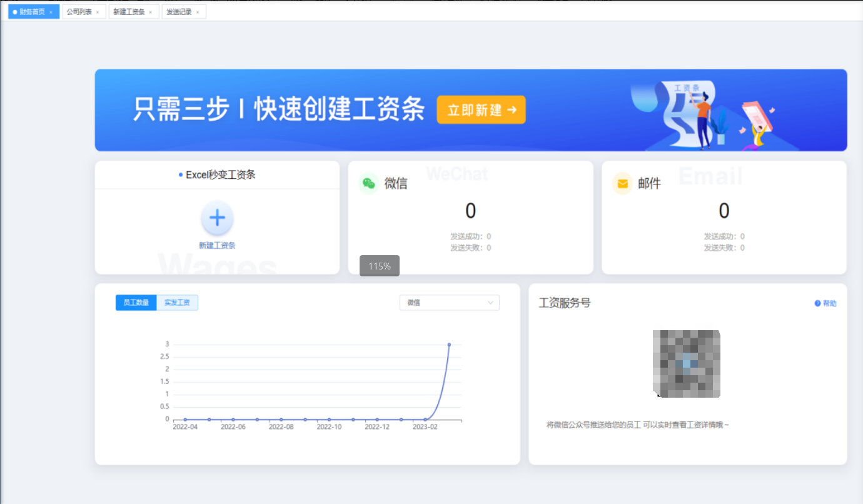Close the 新建工资条 tab

pyautogui.click(x=150, y=13)
